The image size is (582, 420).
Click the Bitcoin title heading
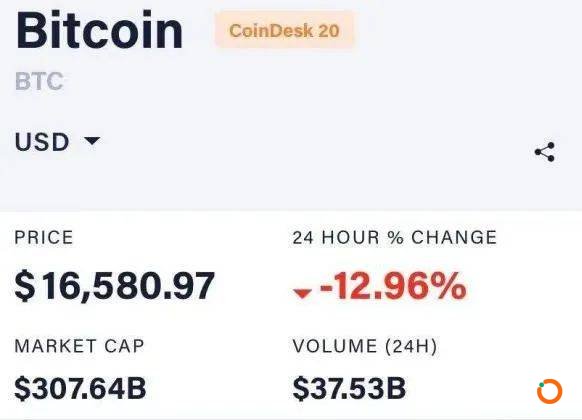(99, 30)
